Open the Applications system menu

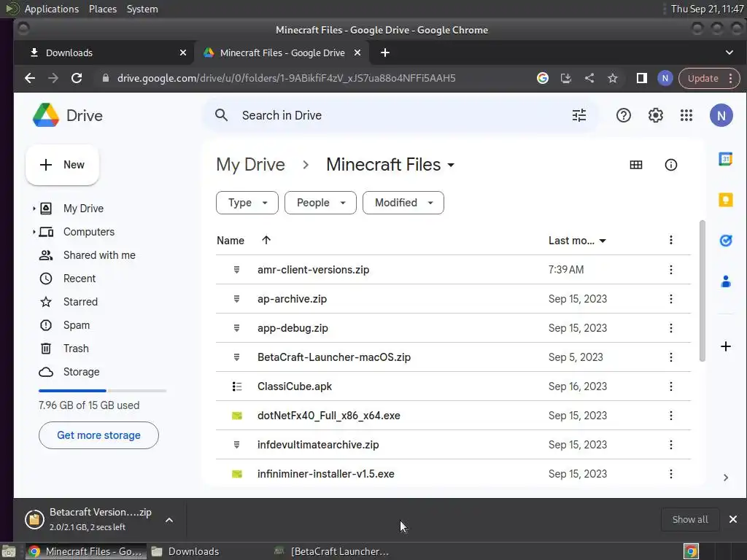[51, 9]
